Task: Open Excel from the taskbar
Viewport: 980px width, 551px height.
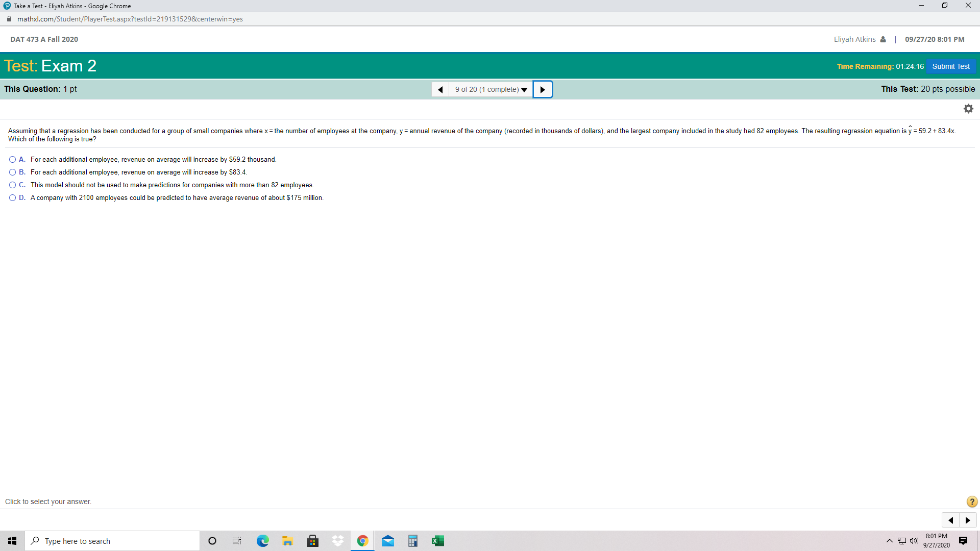Action: pyautogui.click(x=438, y=540)
